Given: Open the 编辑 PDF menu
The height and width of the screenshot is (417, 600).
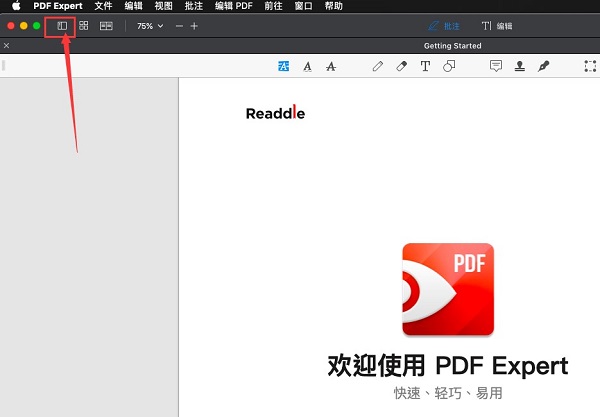Looking at the screenshot, I should point(233,6).
